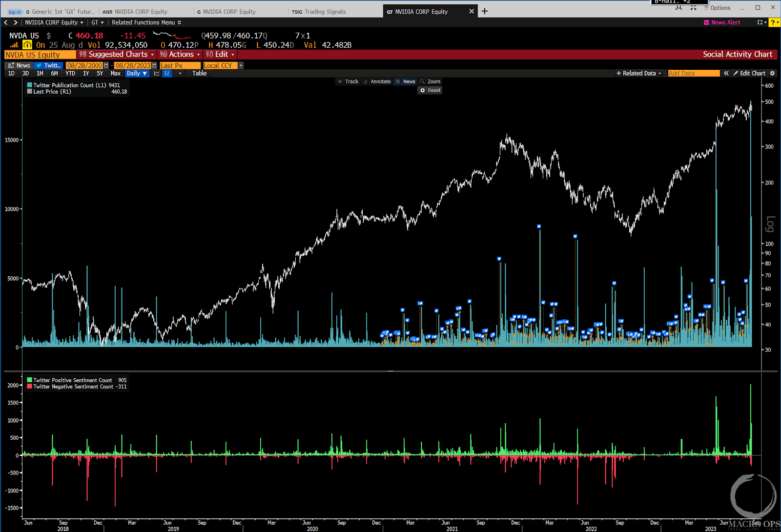The image size is (781, 532).
Task: Switch to TSIG Trading Signals tab
Action: pos(319,12)
